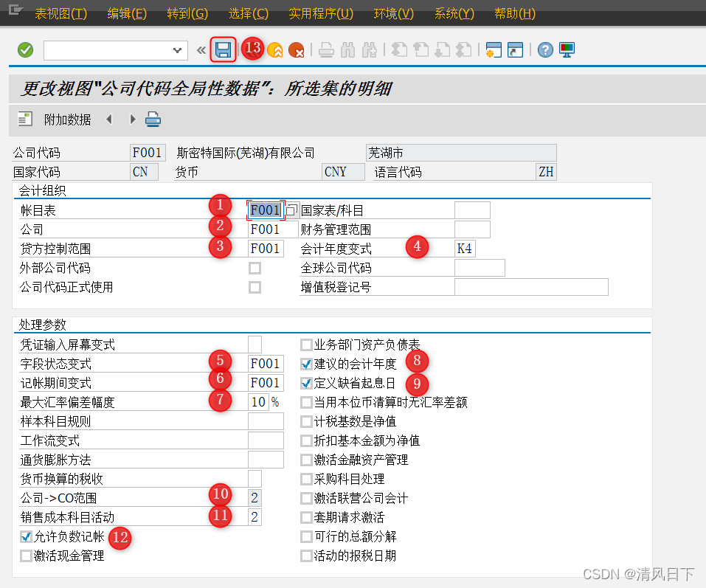This screenshot has height=588, width=706.
Task: Toggle the 建议的会计年度 checkbox
Action: pyautogui.click(x=307, y=363)
